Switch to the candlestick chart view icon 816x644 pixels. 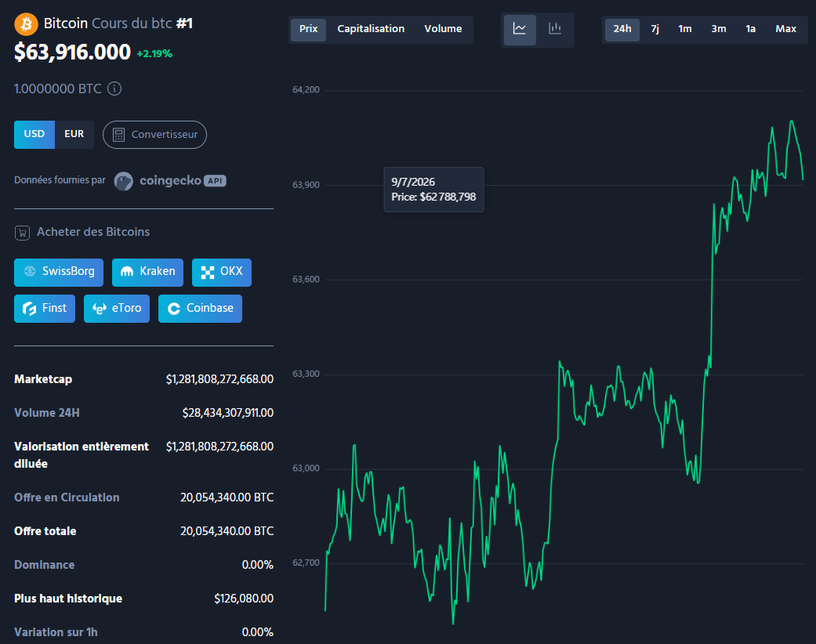pos(555,29)
